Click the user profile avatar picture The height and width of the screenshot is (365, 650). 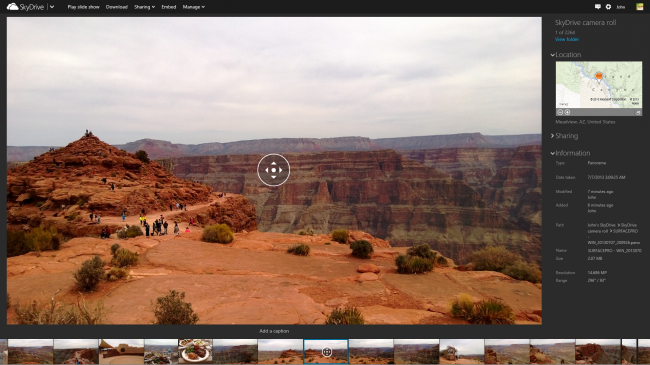point(640,7)
